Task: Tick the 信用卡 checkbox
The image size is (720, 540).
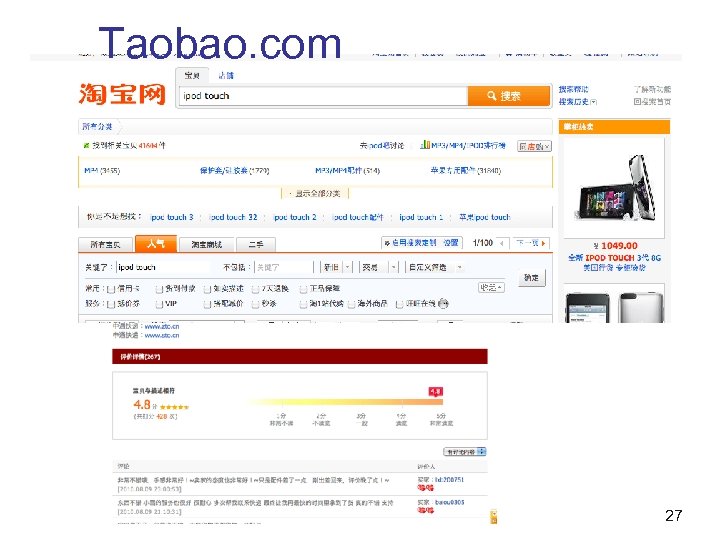Action: pyautogui.click(x=111, y=289)
